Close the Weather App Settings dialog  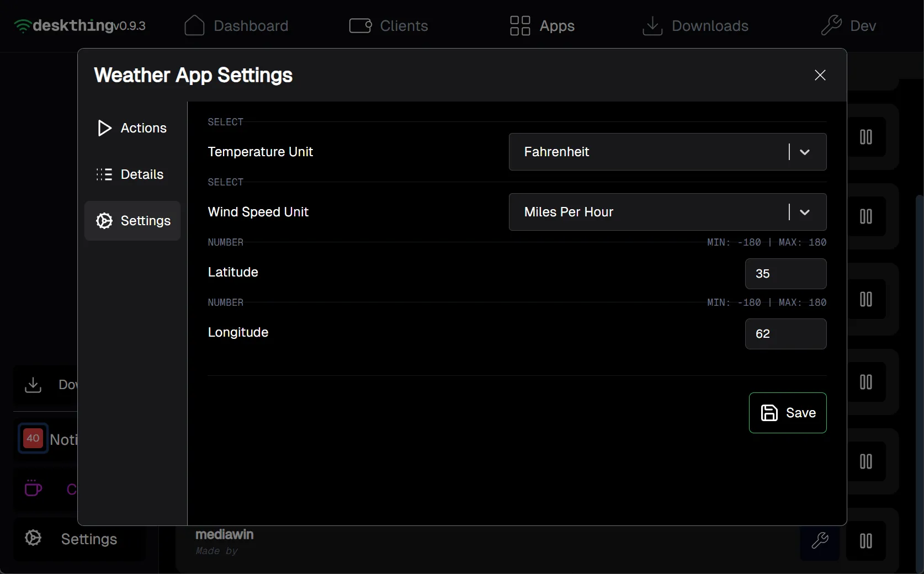pos(820,75)
